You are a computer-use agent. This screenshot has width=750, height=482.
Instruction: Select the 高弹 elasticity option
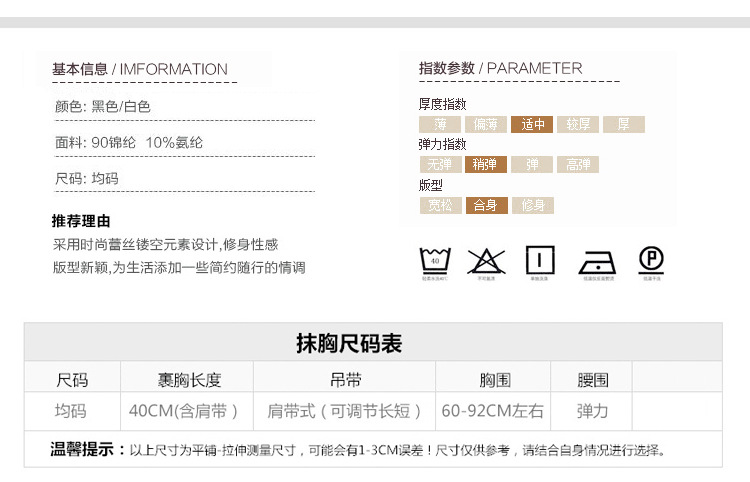(578, 165)
